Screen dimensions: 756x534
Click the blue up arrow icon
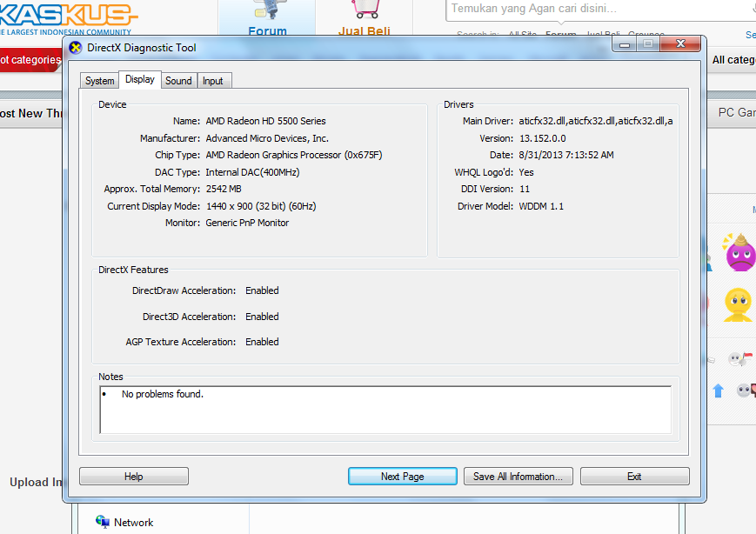718,390
